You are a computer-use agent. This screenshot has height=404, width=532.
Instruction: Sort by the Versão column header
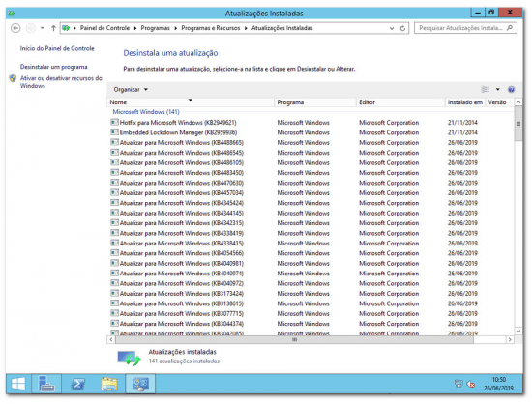(499, 102)
